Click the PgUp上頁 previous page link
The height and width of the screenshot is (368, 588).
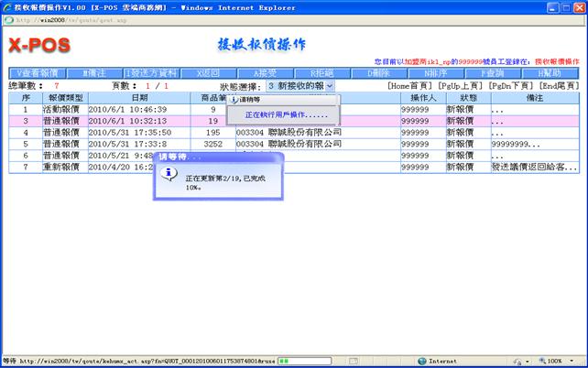coord(460,85)
